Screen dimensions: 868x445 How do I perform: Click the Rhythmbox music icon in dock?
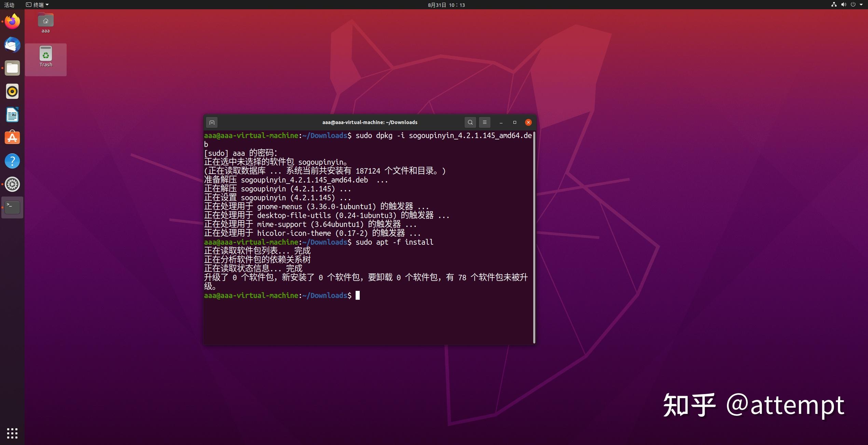[13, 91]
